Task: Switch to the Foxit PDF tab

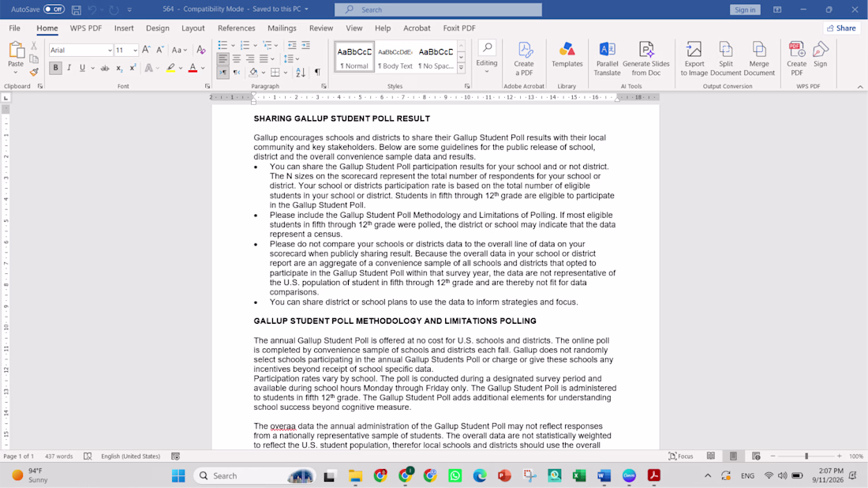Action: [x=459, y=28]
